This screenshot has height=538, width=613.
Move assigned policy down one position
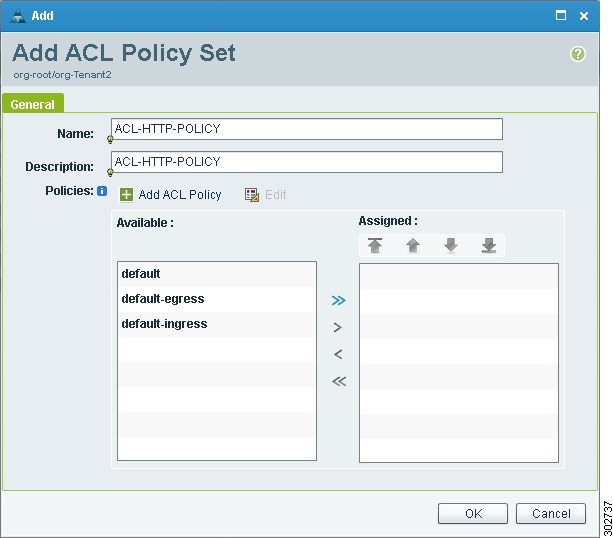(451, 246)
